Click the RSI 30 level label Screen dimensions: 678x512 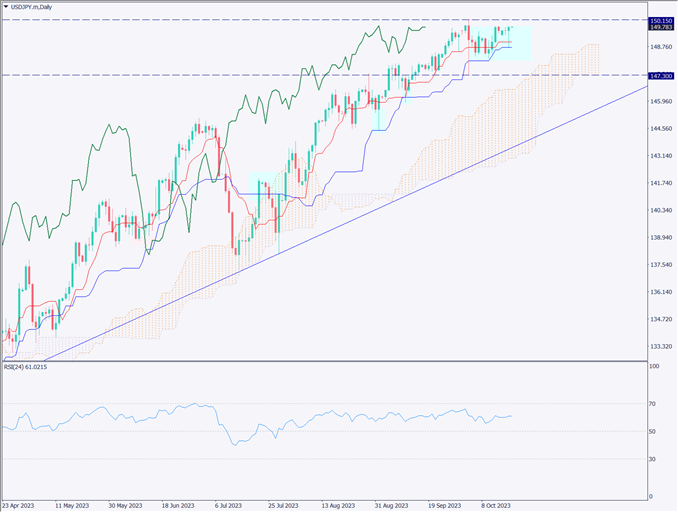point(652,459)
